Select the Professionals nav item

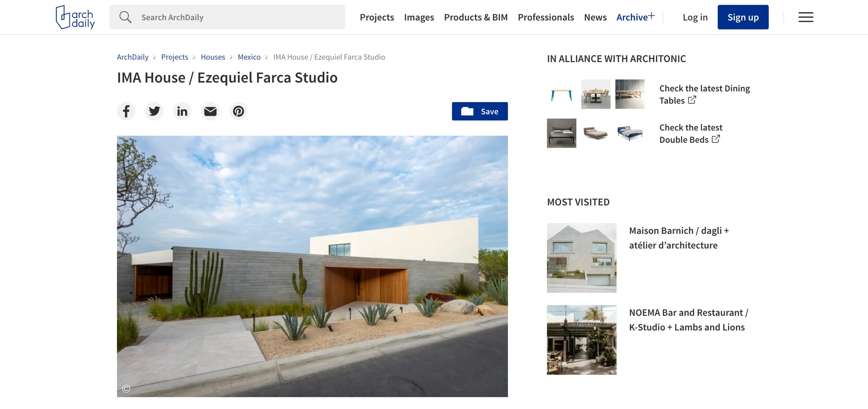point(546,17)
